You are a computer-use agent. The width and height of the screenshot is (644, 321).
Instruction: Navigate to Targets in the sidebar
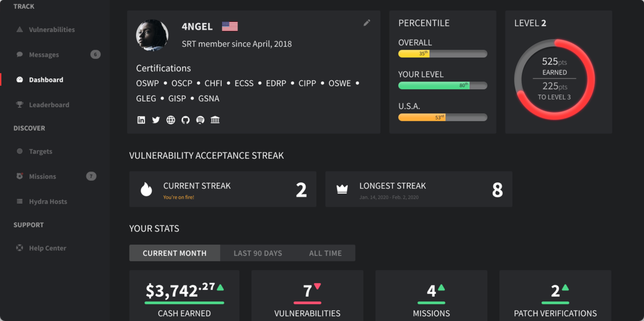click(x=40, y=151)
